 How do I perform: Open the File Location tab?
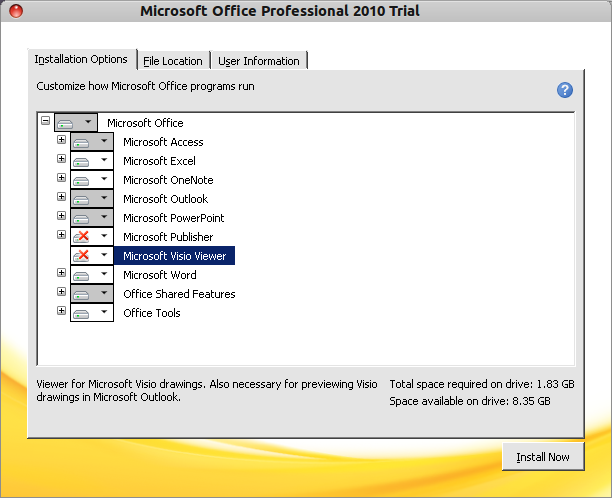tap(173, 61)
